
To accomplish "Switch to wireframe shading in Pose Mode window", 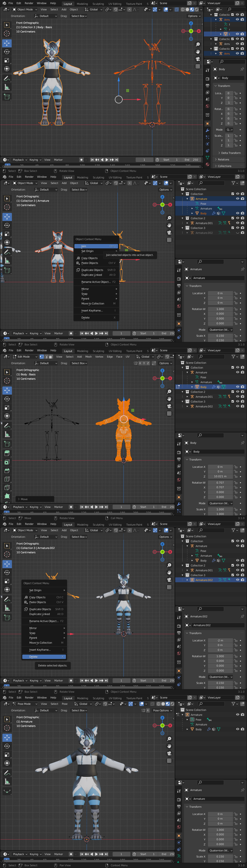I will point(159,704).
